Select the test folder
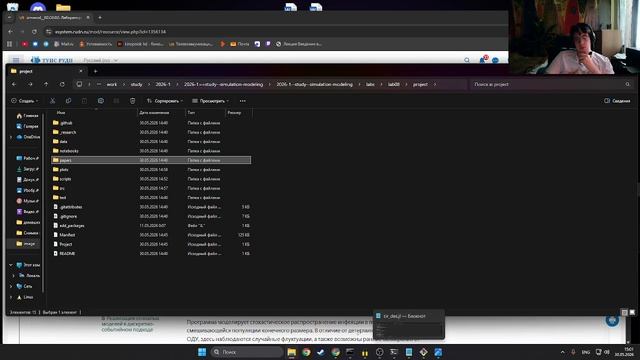 151,198
